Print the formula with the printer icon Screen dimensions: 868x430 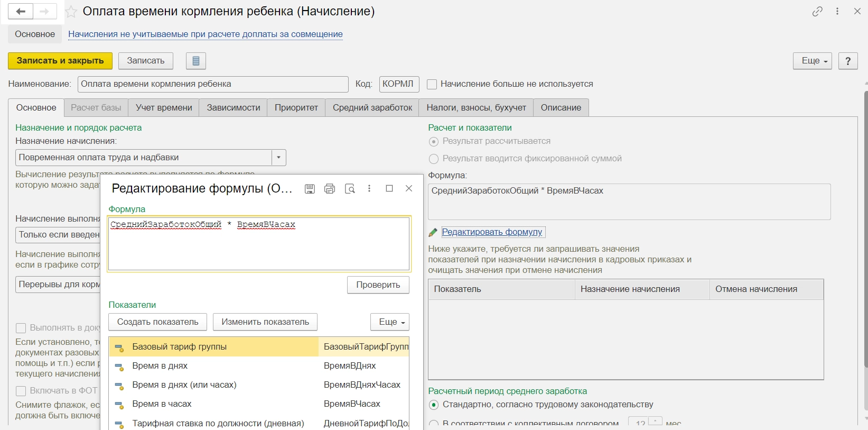click(x=330, y=189)
